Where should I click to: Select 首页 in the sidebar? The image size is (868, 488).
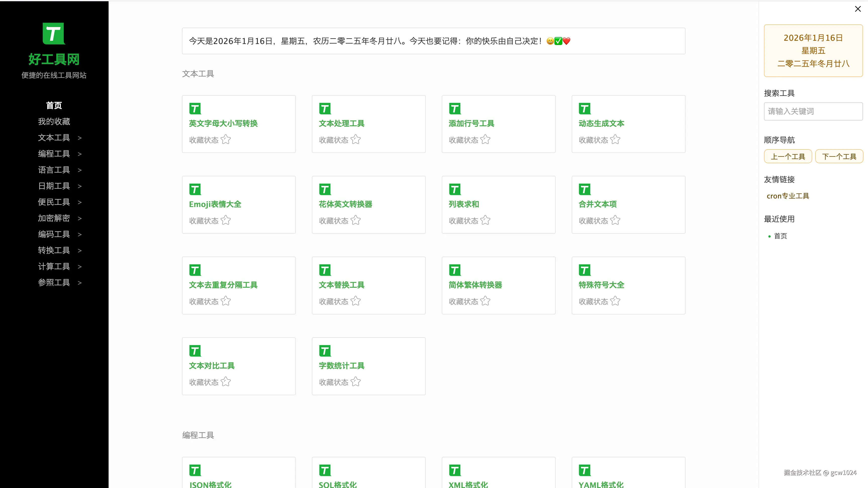pos(54,105)
